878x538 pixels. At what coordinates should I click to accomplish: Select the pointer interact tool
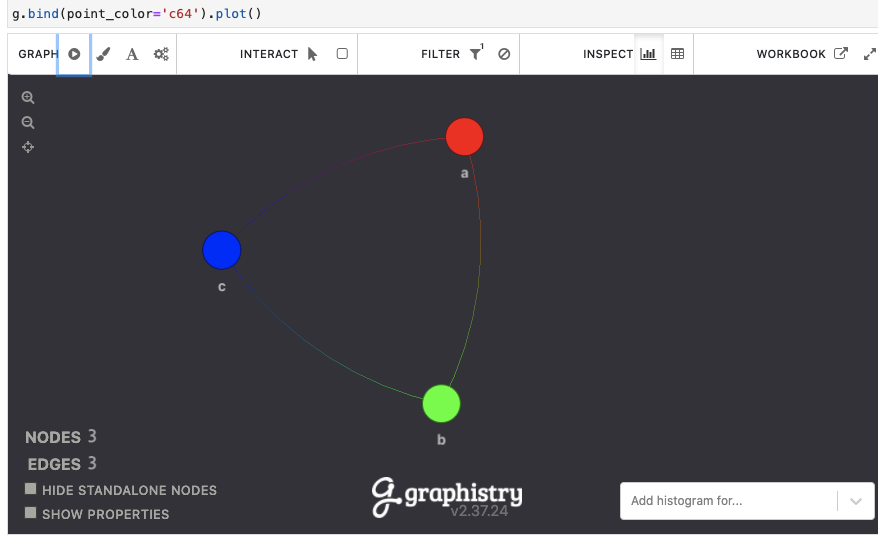[x=312, y=54]
